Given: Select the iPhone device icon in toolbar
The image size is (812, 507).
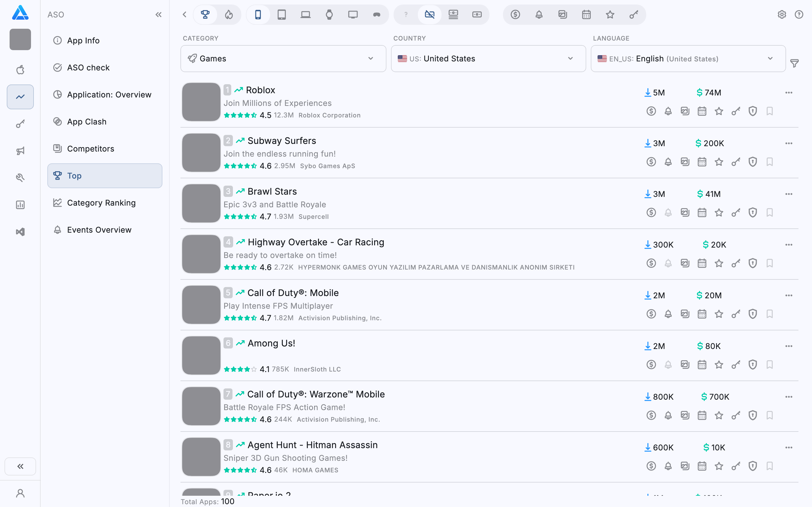Looking at the screenshot, I should click(x=258, y=14).
